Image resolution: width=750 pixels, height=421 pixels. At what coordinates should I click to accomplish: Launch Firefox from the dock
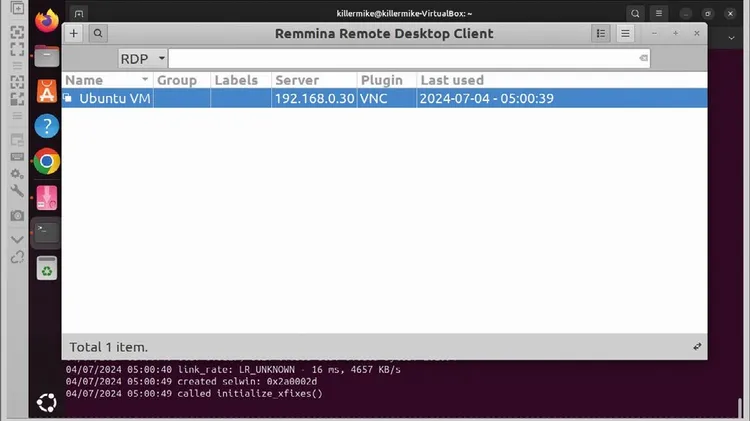[47, 21]
